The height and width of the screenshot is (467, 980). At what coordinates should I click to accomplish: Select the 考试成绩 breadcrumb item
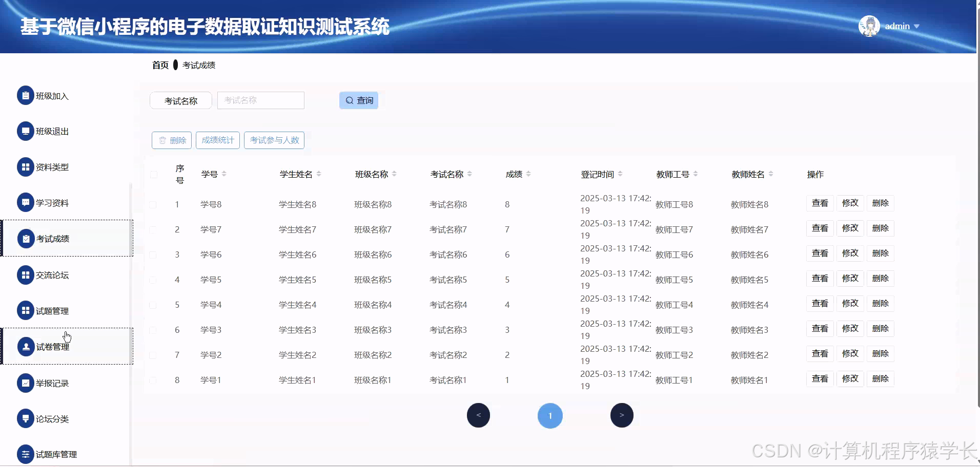199,65
